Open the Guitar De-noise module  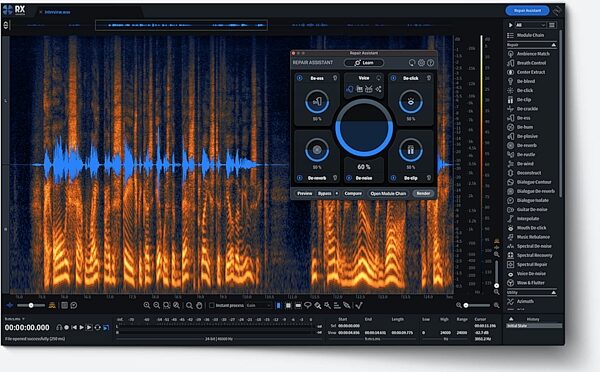(527, 210)
